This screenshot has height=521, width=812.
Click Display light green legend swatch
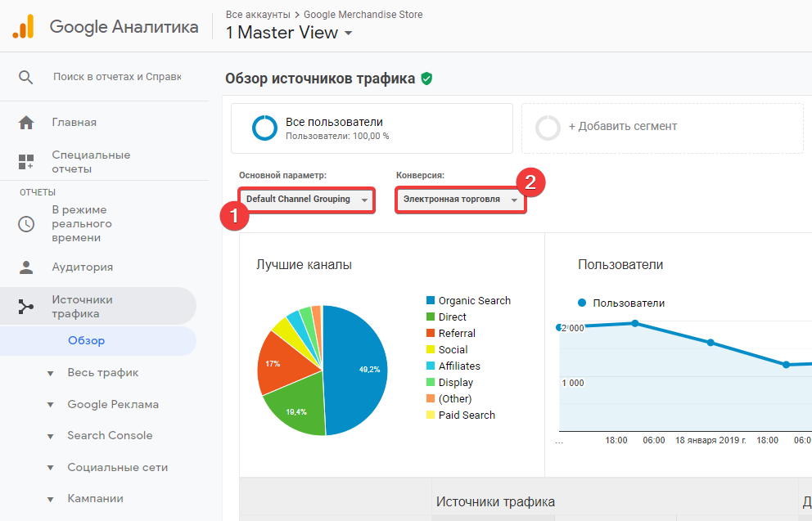431,382
